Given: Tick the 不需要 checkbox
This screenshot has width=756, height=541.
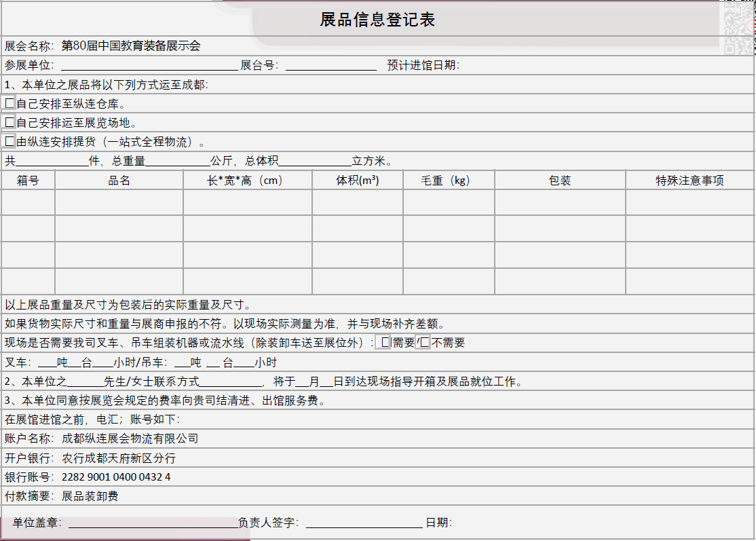Looking at the screenshot, I should pyautogui.click(x=424, y=342).
